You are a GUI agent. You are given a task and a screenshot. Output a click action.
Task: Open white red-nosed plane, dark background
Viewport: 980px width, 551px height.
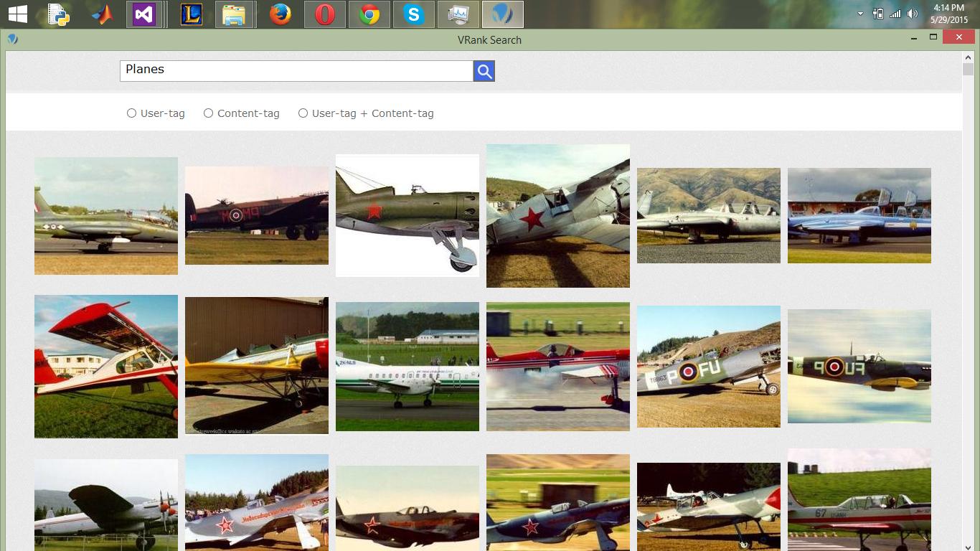click(709, 507)
